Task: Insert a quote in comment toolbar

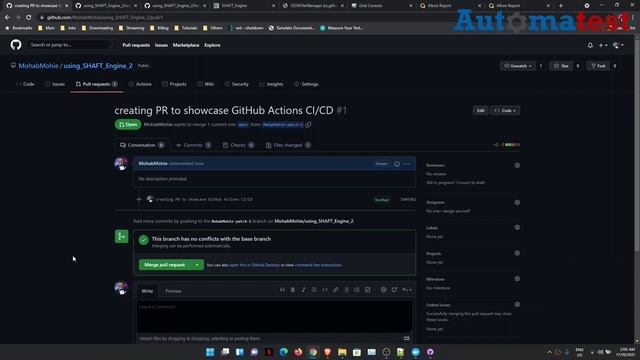Action: point(314,290)
